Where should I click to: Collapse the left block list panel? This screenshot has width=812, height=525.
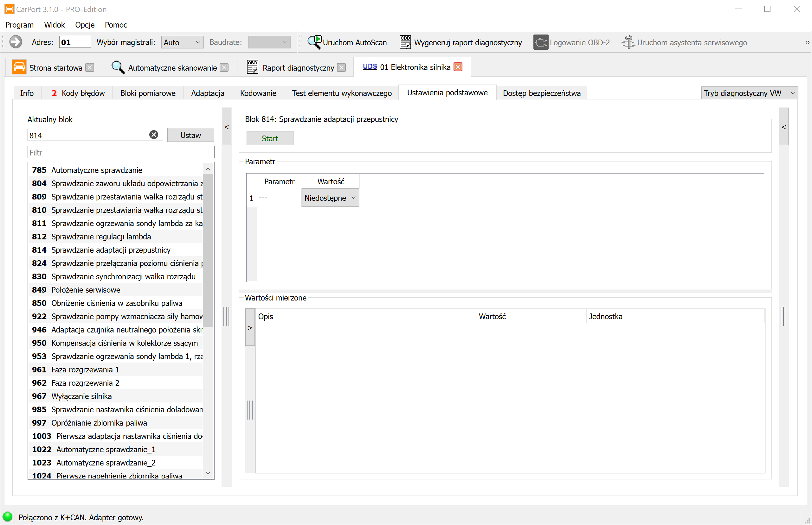[x=227, y=127]
